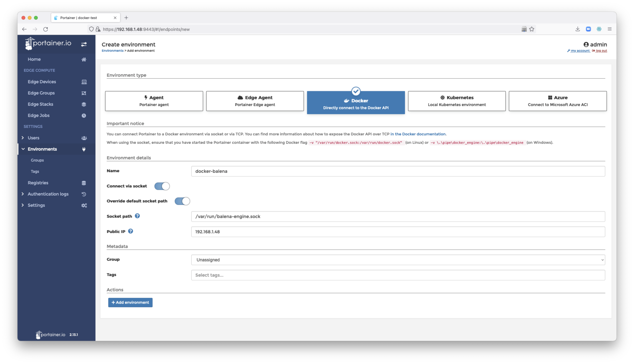
Task: Bookmark page with the star icon
Action: (x=532, y=29)
